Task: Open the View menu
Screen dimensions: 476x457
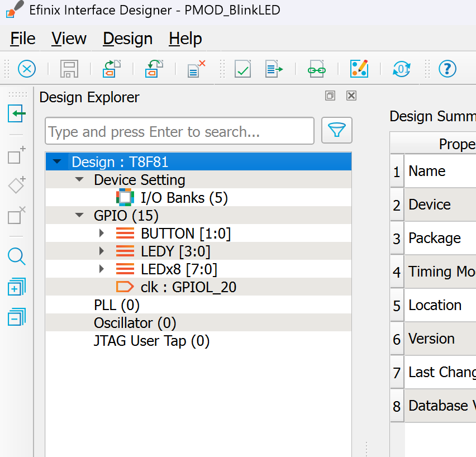Action: point(69,39)
